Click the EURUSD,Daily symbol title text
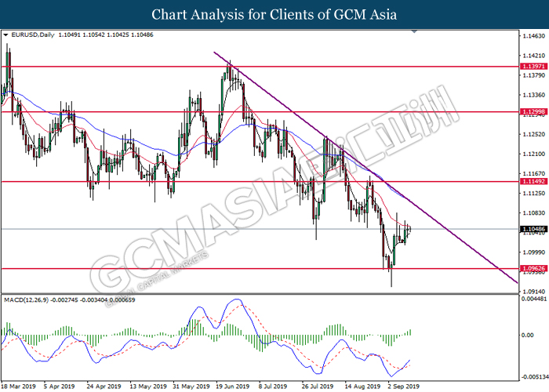The width and height of the screenshot is (549, 392). (33, 34)
